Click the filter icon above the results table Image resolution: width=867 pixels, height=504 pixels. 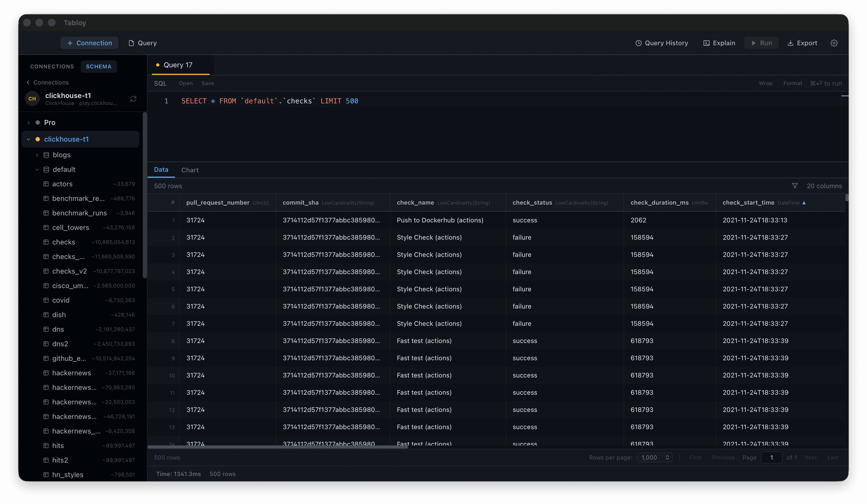(x=795, y=186)
